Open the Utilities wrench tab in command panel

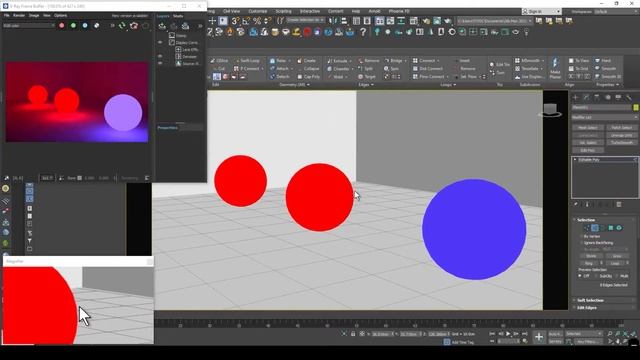click(x=629, y=97)
